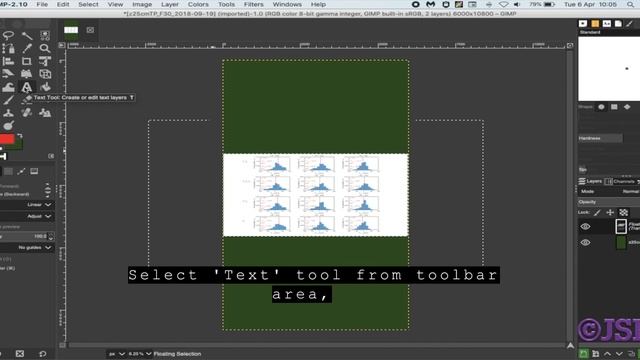Open the fonts tab in the dock
Screen dimensions: 640x360
click(607, 23)
